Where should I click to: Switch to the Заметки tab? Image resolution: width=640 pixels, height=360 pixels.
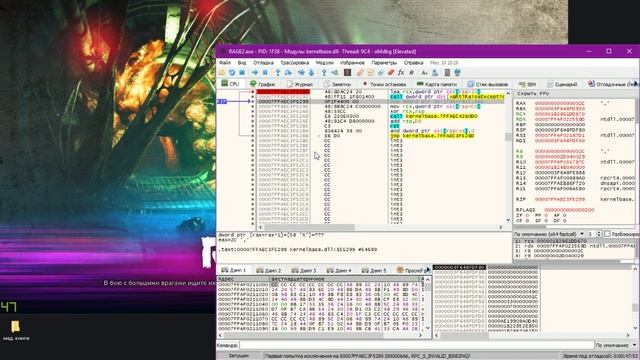[x=337, y=84]
